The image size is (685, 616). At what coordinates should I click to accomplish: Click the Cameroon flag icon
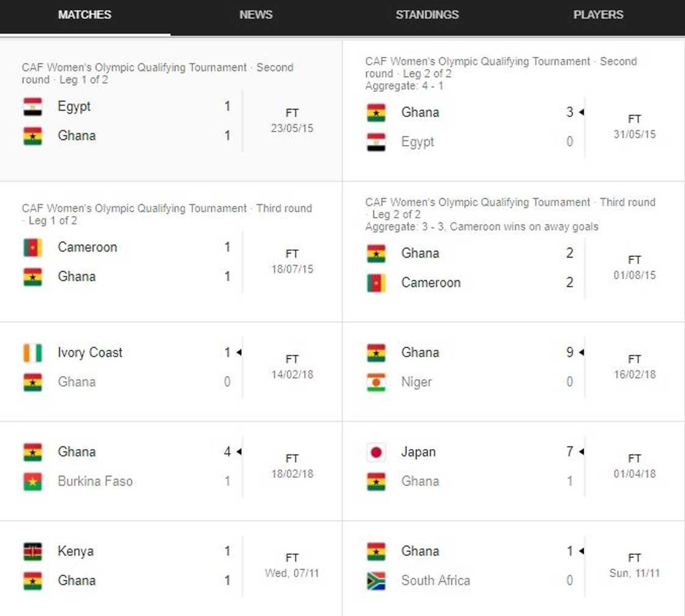pyautogui.click(x=33, y=247)
